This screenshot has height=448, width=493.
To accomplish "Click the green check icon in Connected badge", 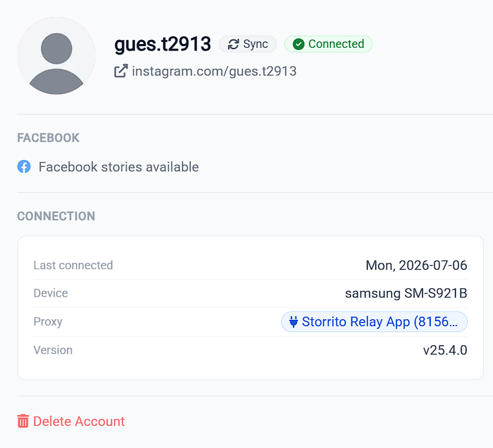I will click(299, 44).
